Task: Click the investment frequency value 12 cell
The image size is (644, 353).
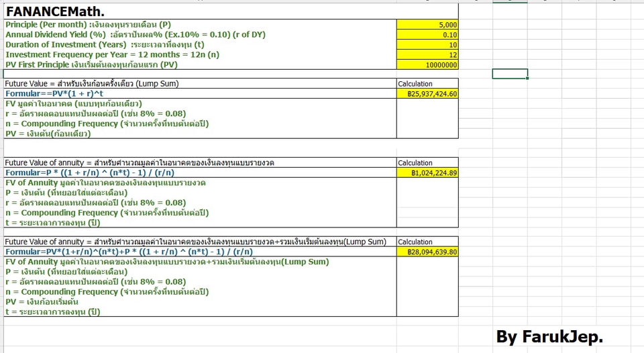Action: click(x=427, y=55)
